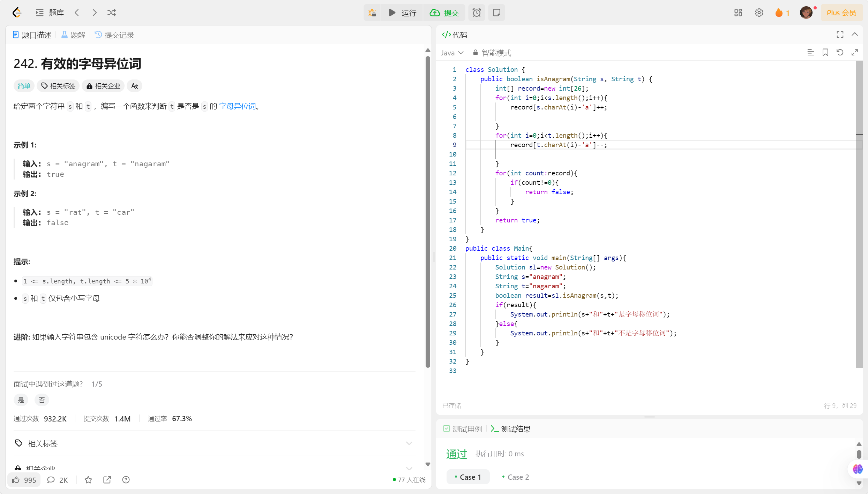
Task: Open the Java language dropdown
Action: 452,53
